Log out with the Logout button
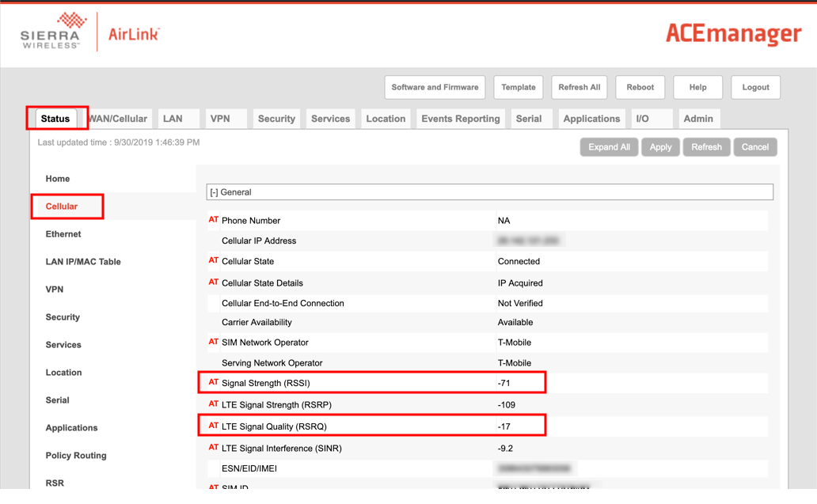Image resolution: width=817 pixels, height=504 pixels. coord(756,88)
